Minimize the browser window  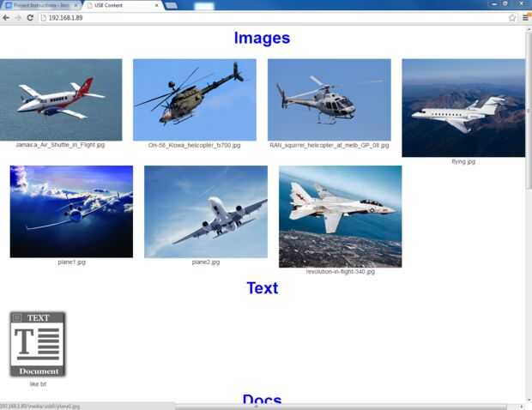pos(494,3)
